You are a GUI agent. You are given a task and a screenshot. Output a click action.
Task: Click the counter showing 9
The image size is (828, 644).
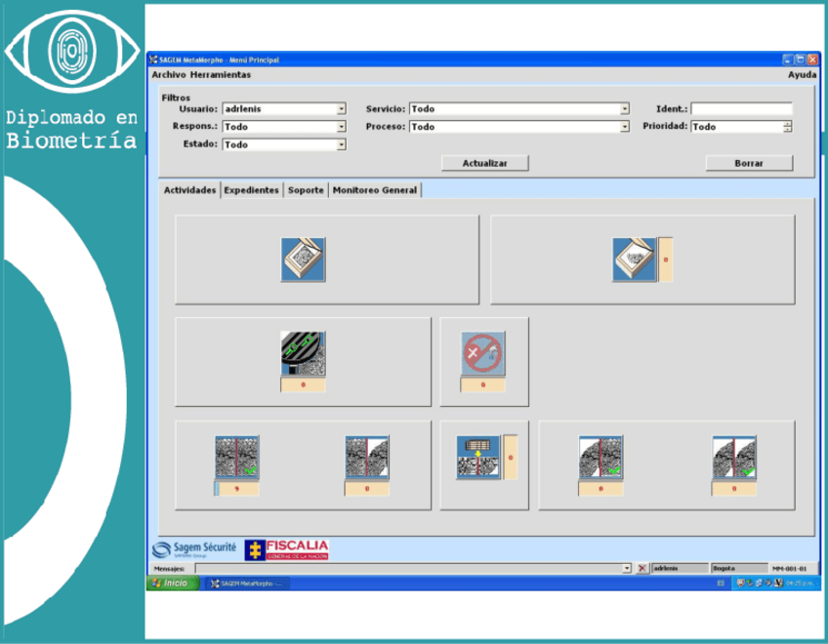[236, 489]
